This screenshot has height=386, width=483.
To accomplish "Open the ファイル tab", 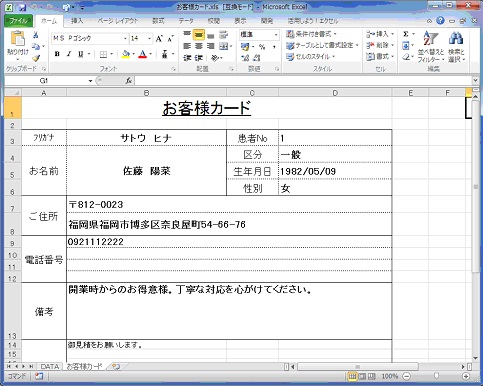I will pyautogui.click(x=19, y=21).
